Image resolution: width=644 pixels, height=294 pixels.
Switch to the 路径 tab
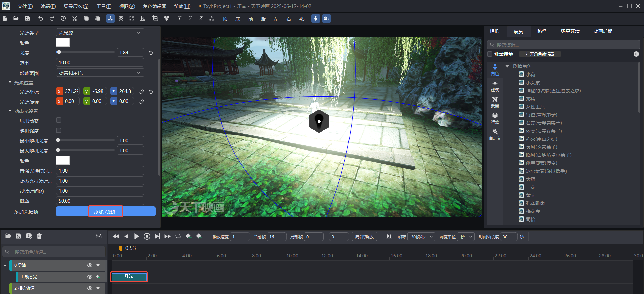coord(542,31)
